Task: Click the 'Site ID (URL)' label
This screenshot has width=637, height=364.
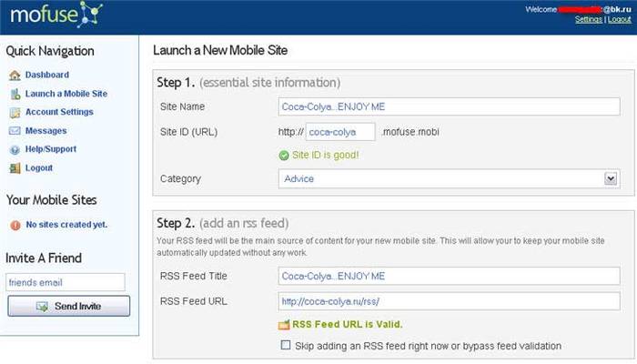Action: 189,132
